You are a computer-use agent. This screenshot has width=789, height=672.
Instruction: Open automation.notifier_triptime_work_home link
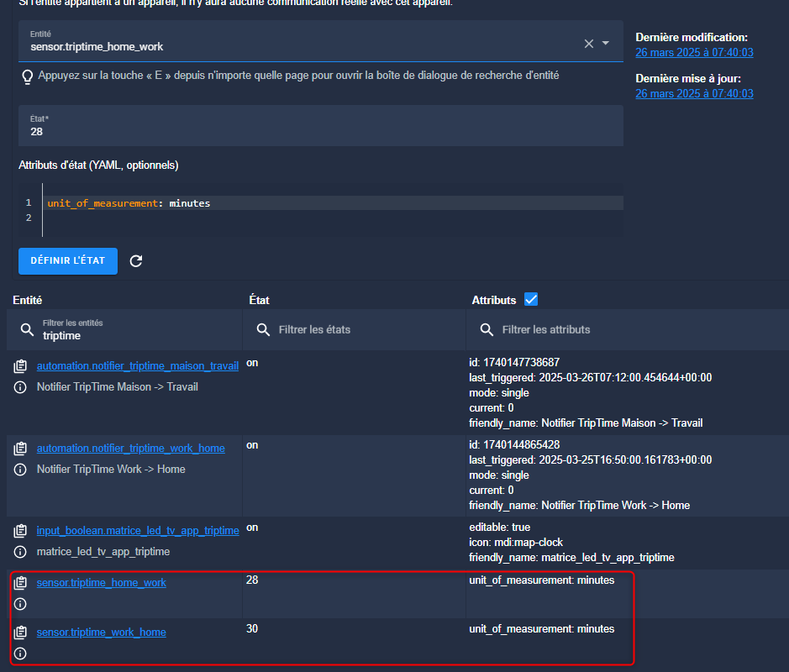131,449
